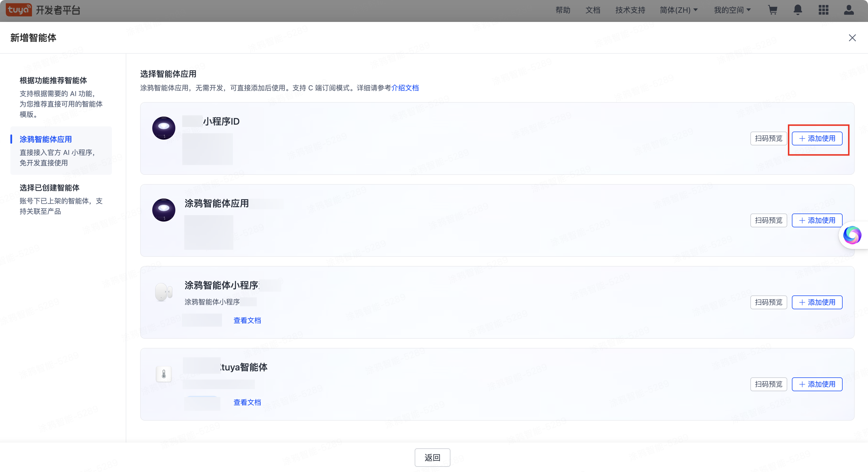Screen dimensions: 868x472
Task: Open the apps grid icon in top bar
Action: pyautogui.click(x=823, y=10)
